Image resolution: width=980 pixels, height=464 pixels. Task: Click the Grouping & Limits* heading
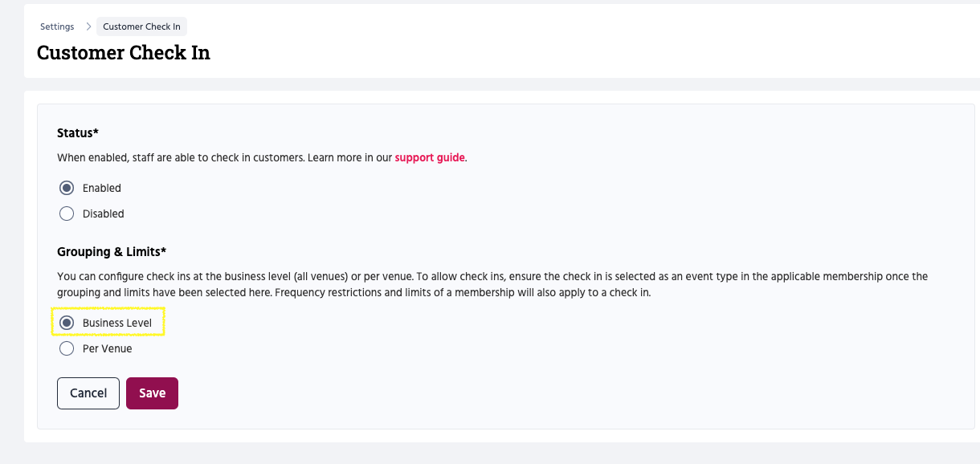[112, 251]
